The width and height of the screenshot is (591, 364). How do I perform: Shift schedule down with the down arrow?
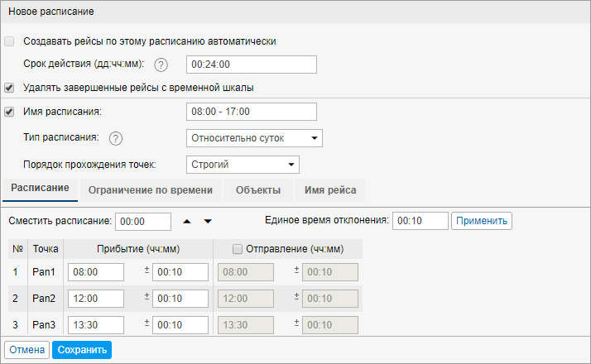point(208,221)
